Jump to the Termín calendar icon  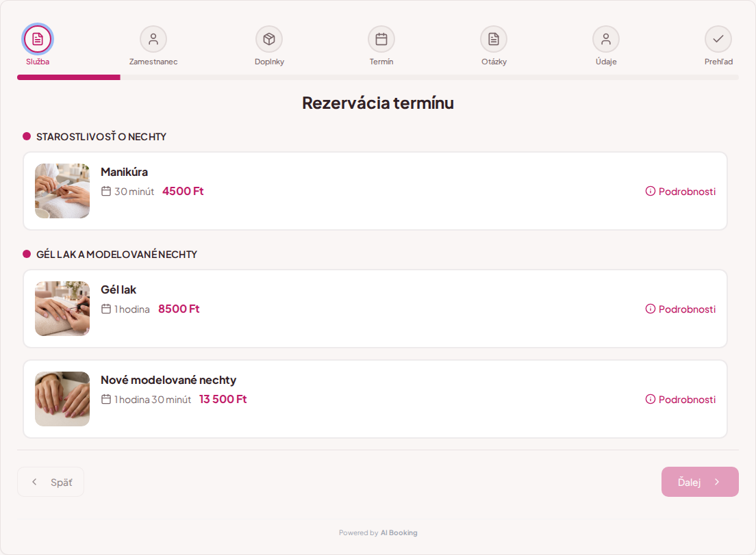tap(381, 39)
